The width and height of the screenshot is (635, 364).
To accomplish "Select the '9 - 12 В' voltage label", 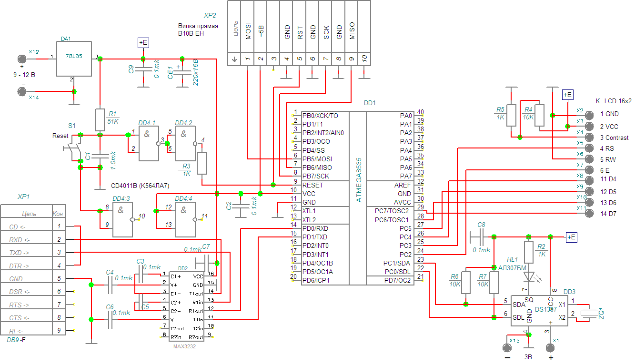I will [x=24, y=75].
